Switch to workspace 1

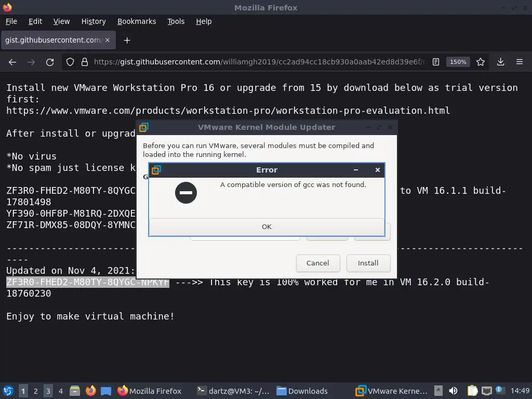23,391
